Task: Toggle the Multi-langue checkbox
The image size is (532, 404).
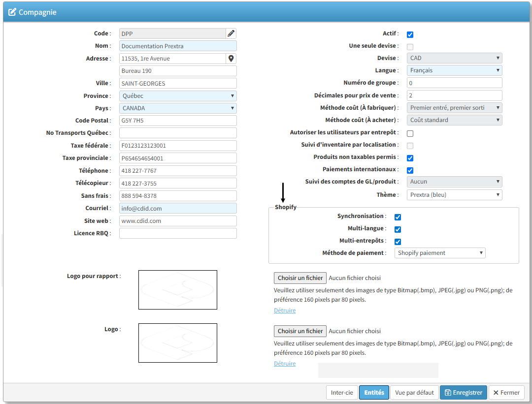Action: coord(398,229)
